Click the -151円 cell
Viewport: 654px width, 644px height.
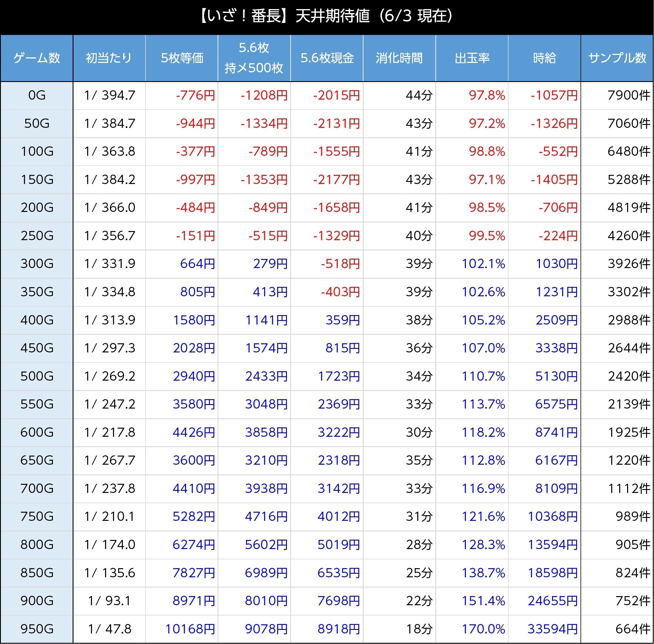[182, 236]
